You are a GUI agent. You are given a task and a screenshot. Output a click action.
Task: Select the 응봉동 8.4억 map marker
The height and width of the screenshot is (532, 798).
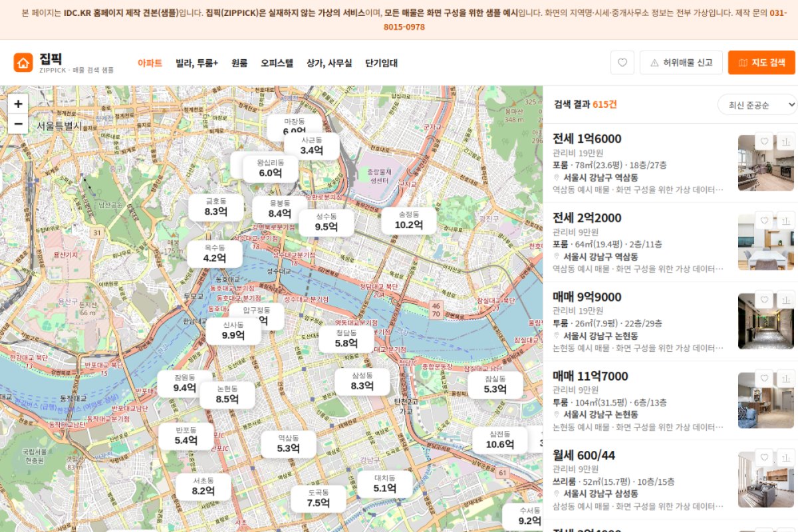click(x=280, y=209)
